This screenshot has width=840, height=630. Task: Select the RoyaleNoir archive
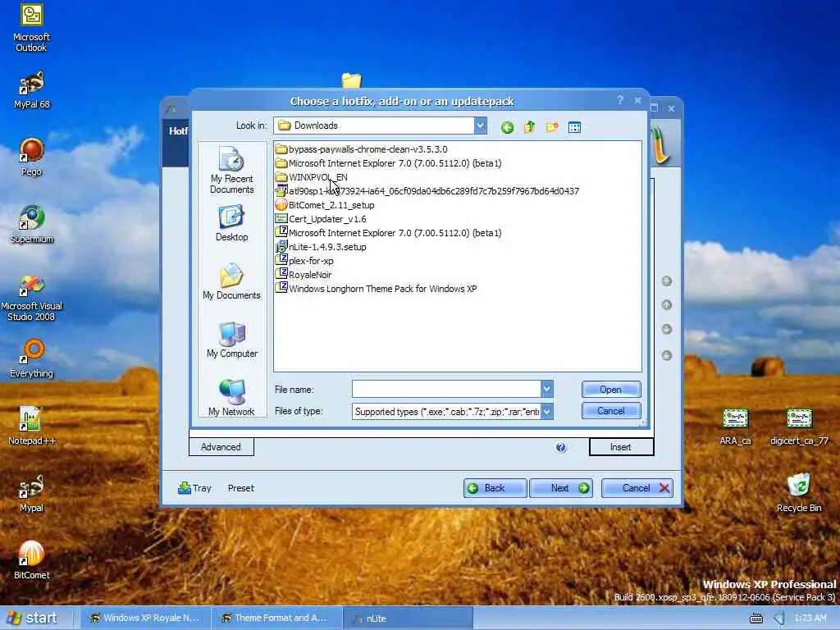point(304,275)
